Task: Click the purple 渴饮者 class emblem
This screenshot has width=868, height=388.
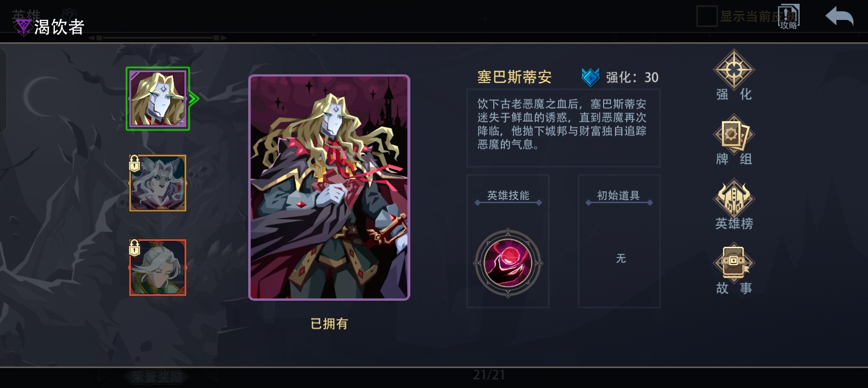Action: [23, 27]
